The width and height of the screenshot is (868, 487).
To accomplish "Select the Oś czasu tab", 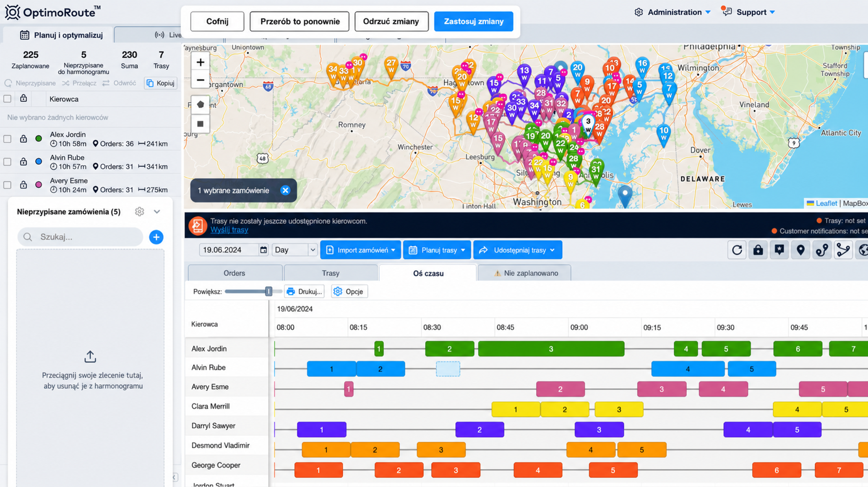I will (x=428, y=273).
